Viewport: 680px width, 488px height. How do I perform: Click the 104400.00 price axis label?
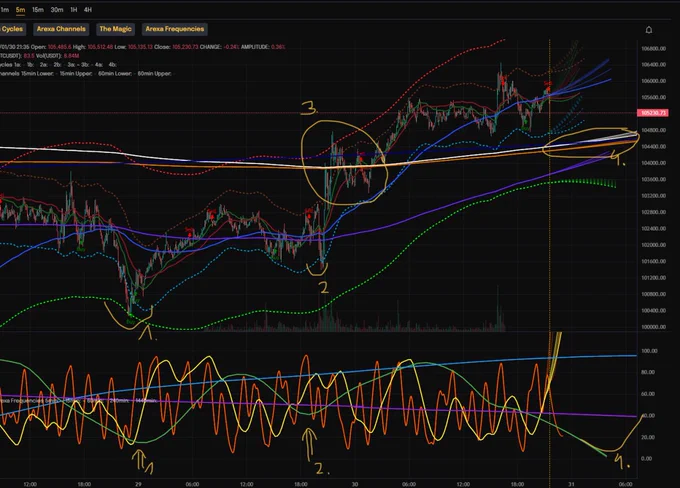click(654, 147)
